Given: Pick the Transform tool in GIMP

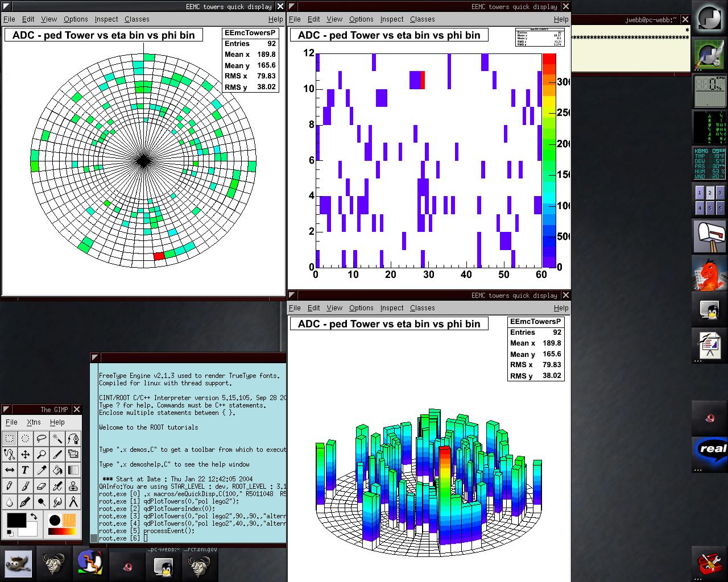Looking at the screenshot, I should [x=73, y=455].
